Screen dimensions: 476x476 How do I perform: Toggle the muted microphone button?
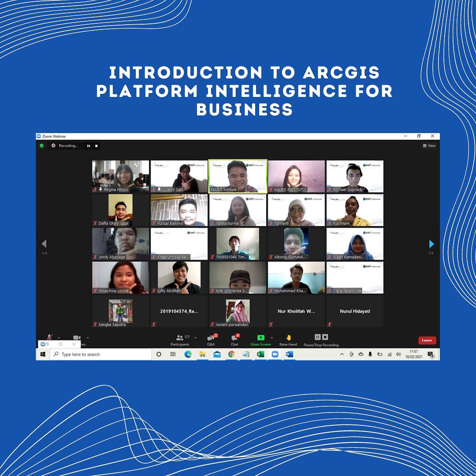[50, 338]
